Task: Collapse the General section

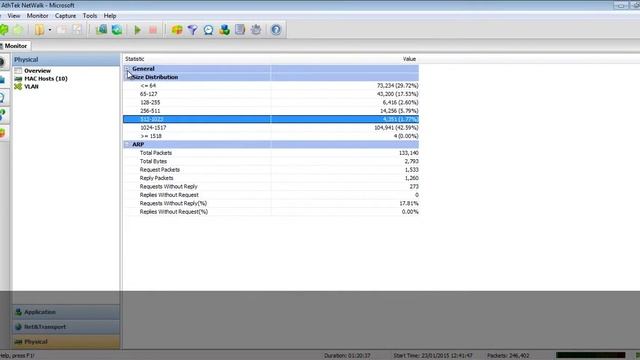Action: 127,69
